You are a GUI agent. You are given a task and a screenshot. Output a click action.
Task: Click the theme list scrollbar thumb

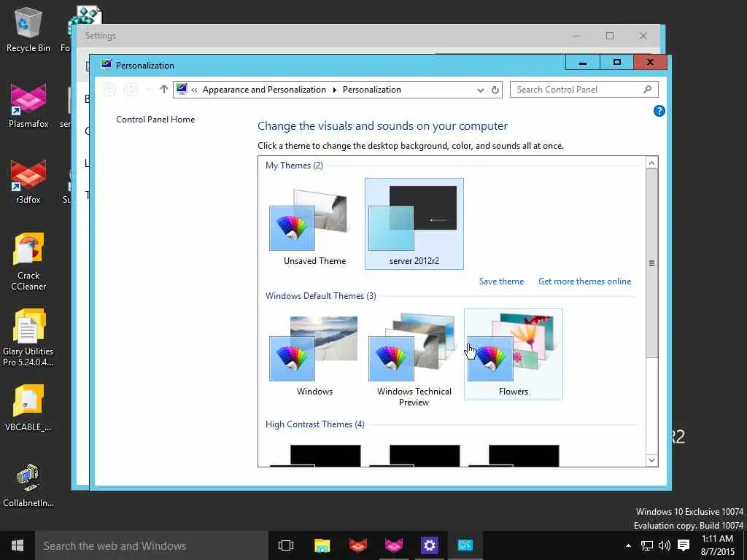(x=651, y=263)
